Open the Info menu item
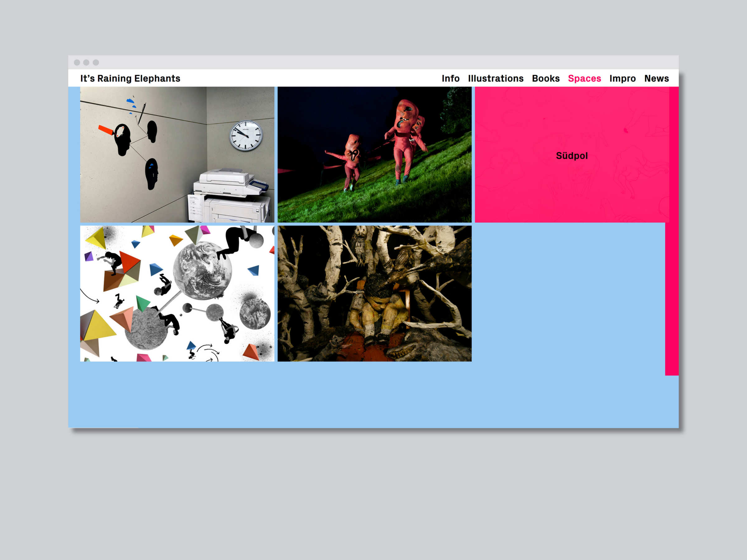Screen dimensions: 747x560 [x=450, y=78]
